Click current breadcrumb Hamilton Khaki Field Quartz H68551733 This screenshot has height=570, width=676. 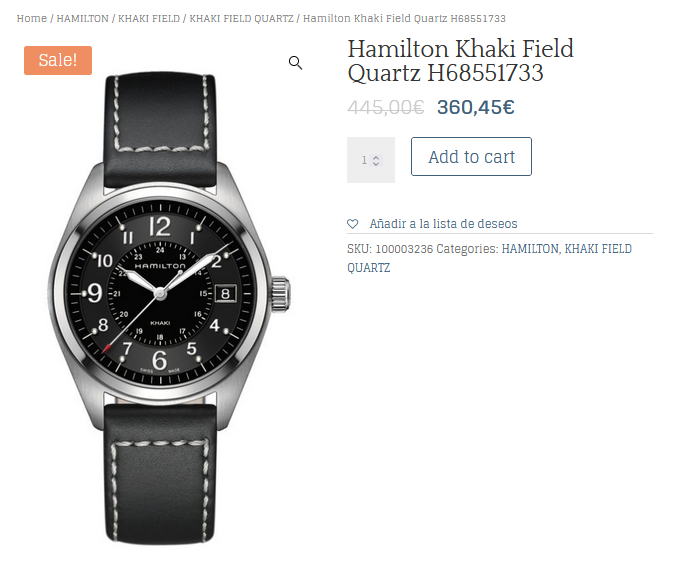404,19
